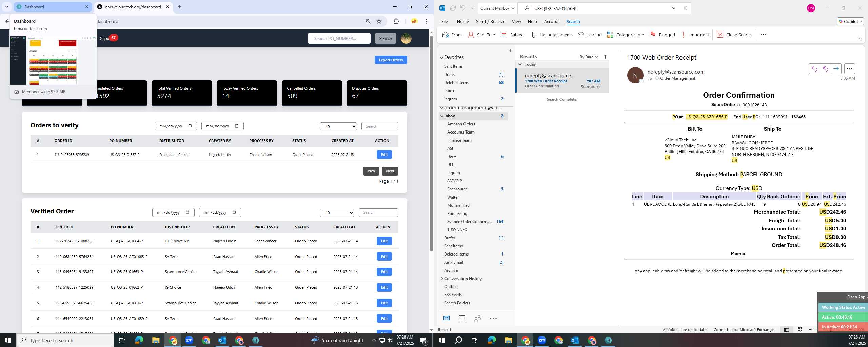Toggle the Flagged search filter
This screenshot has width=868, height=347.
point(663,35)
